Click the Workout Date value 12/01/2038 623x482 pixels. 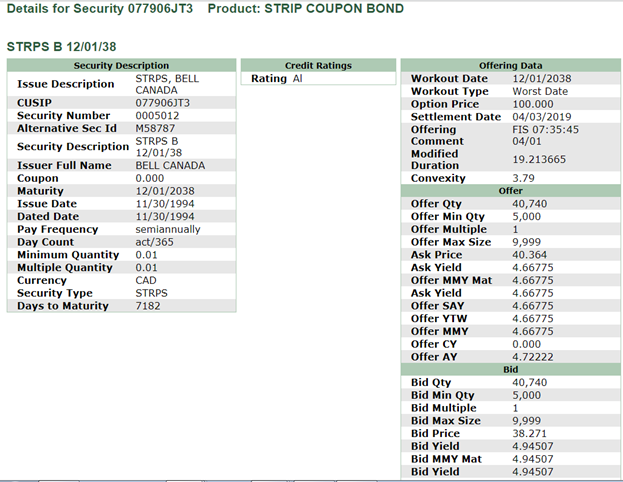point(542,78)
